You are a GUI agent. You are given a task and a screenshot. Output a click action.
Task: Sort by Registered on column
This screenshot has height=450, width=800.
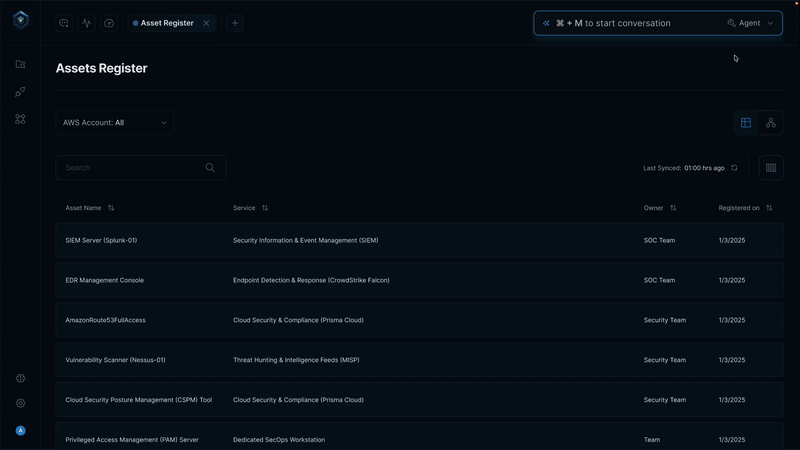[x=769, y=208]
